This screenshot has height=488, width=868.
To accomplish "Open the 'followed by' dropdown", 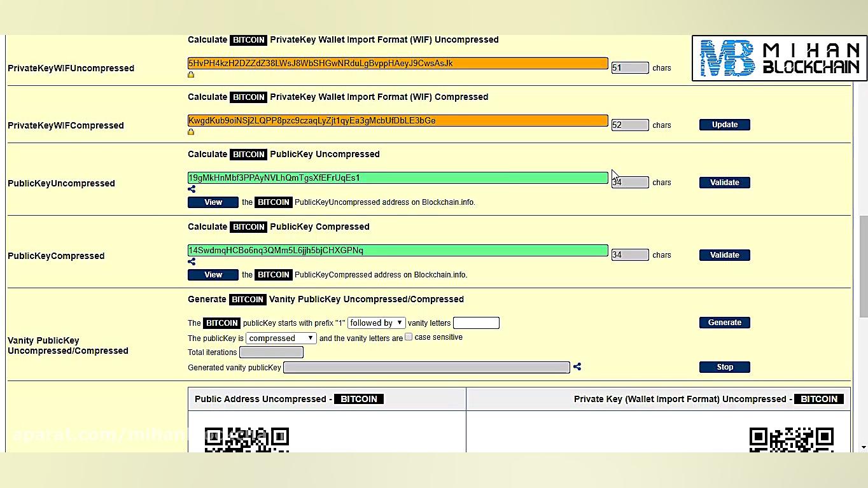I will coord(376,323).
